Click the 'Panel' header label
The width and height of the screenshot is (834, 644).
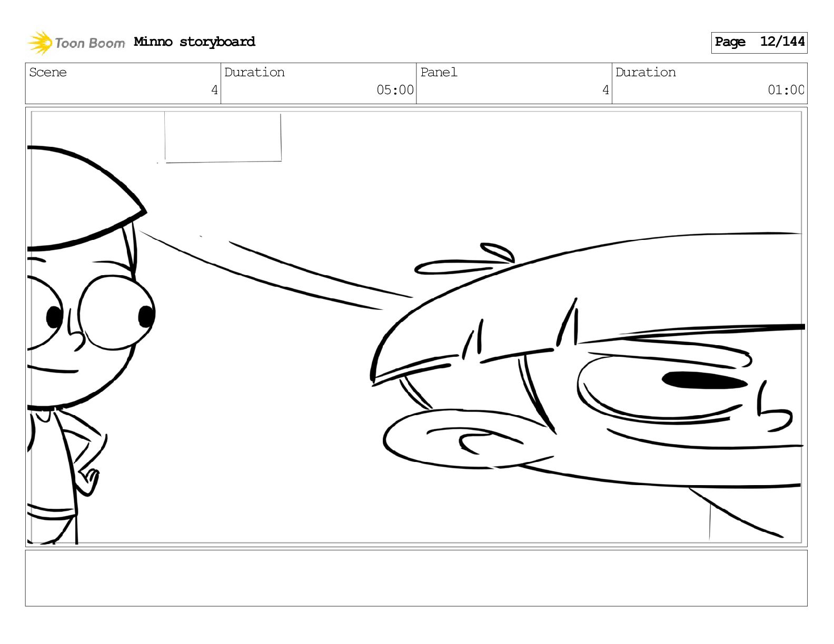pos(439,73)
